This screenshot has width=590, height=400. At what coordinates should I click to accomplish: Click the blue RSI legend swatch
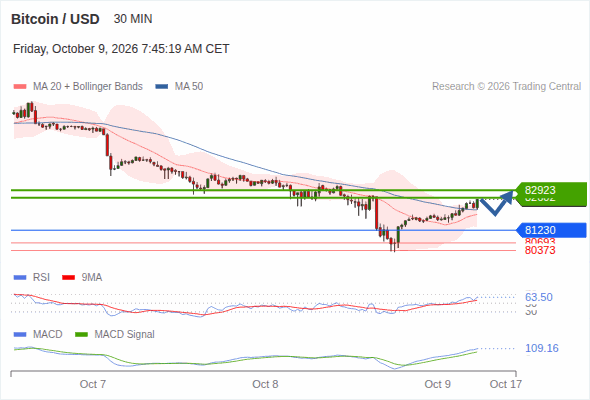pyautogui.click(x=20, y=278)
